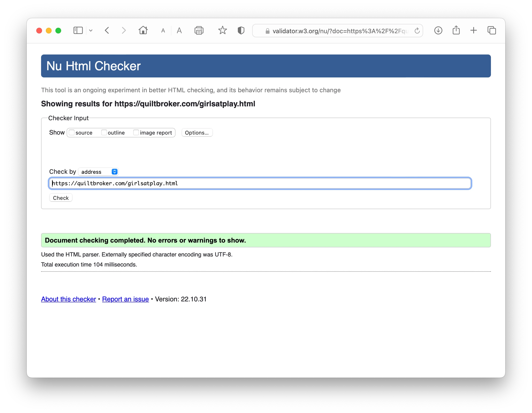532x413 pixels.
Task: Open the home page icon
Action: pyautogui.click(x=143, y=31)
